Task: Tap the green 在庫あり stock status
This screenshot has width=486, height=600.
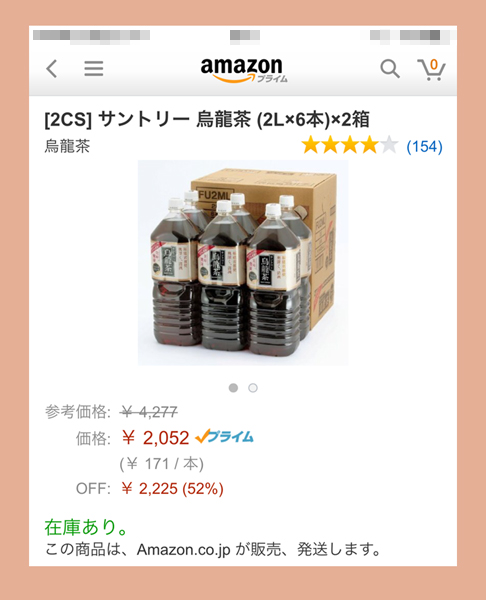Action: pos(86,527)
